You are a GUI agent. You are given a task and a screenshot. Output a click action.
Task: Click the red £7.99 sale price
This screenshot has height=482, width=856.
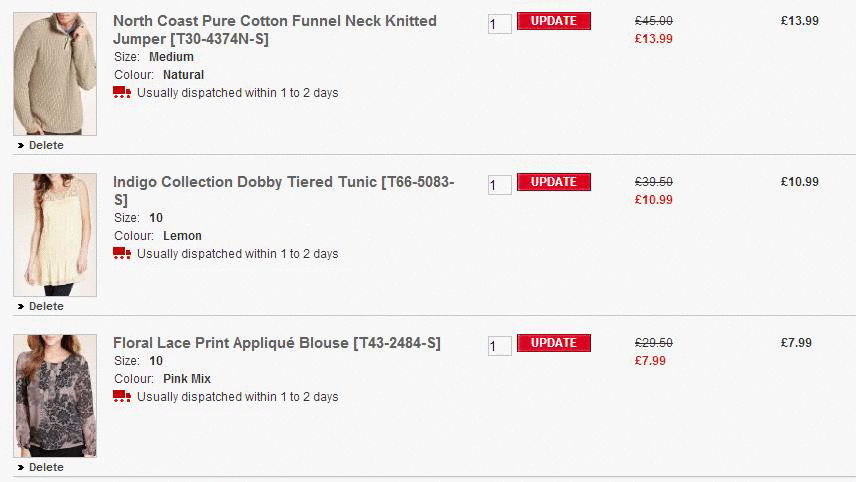(650, 361)
